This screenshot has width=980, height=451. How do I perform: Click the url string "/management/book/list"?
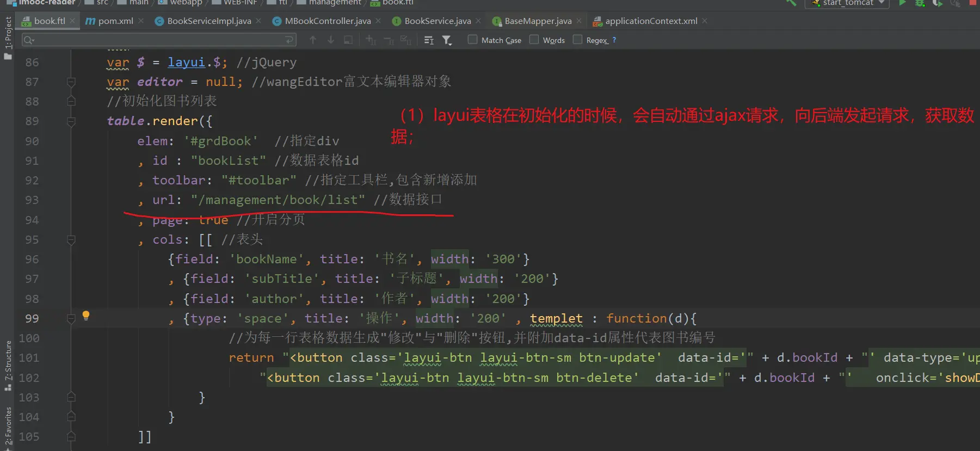point(278,200)
